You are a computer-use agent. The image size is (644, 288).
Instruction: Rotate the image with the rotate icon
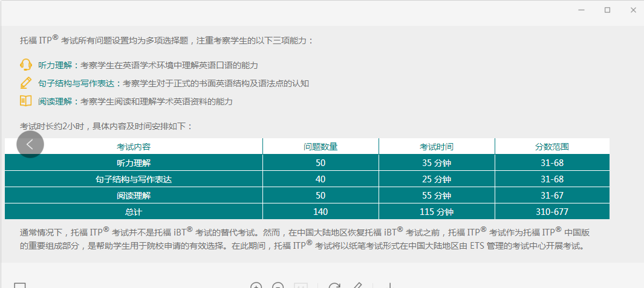tap(334, 286)
